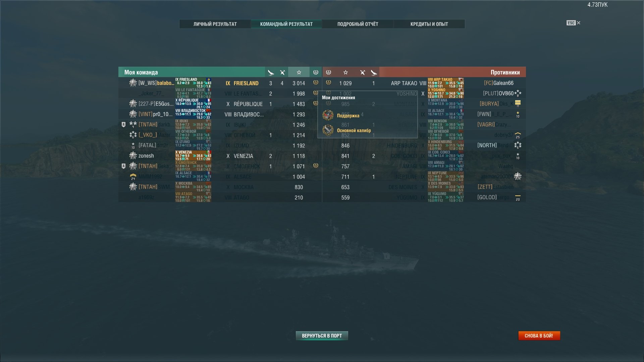
Task: Open the Личный результат tab
Action: point(215,24)
